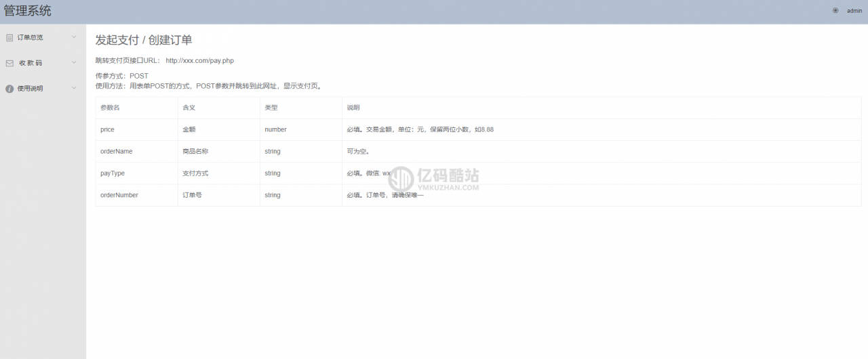
Task: Open the 使用说明 sidebar menu
Action: point(43,88)
